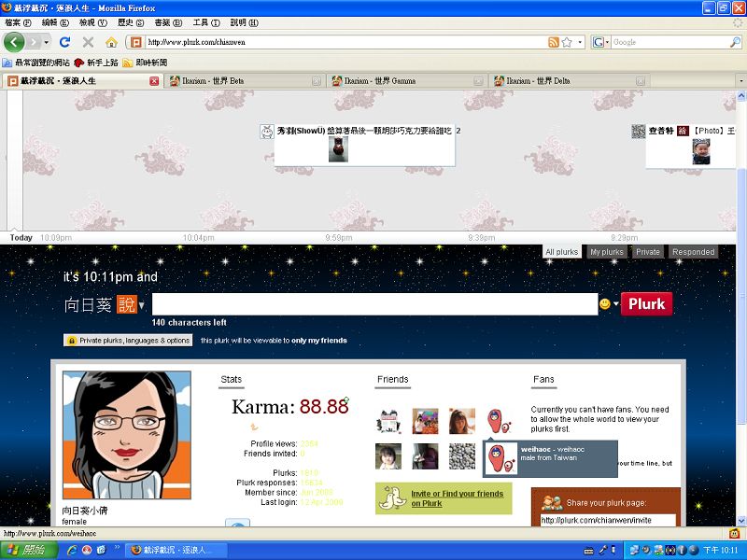Screen dimensions: 747x560
Task: Open the 檢視 (View) menu
Action: tap(93, 22)
